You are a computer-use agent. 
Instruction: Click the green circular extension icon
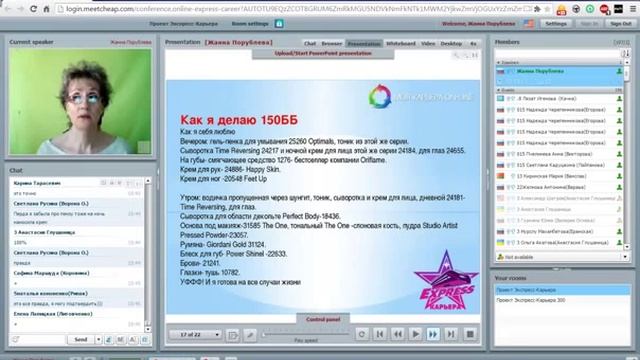(x=590, y=9)
